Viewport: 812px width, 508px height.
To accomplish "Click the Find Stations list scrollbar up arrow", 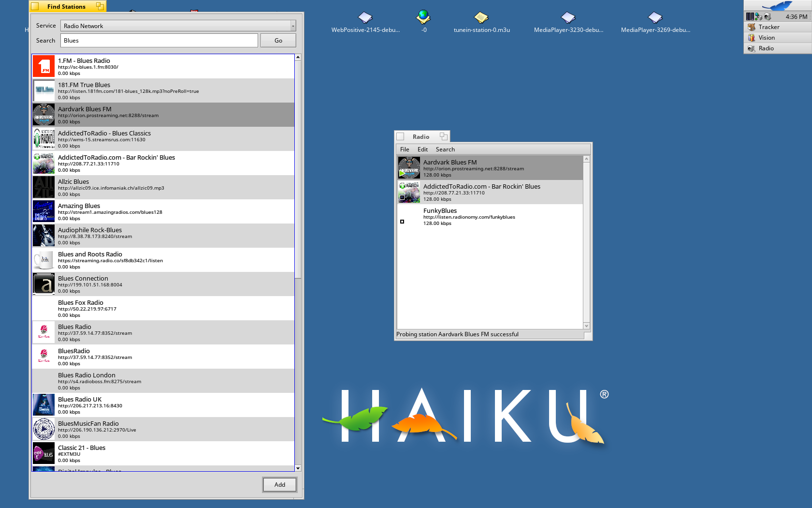I will [298, 57].
